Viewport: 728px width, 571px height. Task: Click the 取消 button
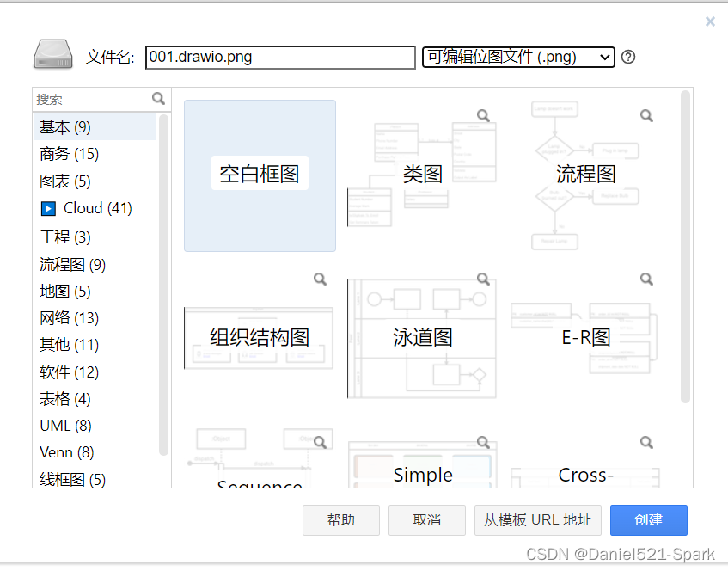click(426, 519)
